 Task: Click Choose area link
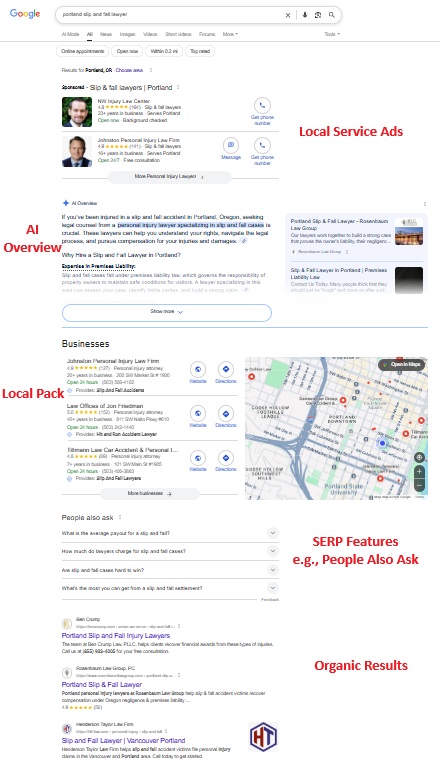click(x=129, y=70)
